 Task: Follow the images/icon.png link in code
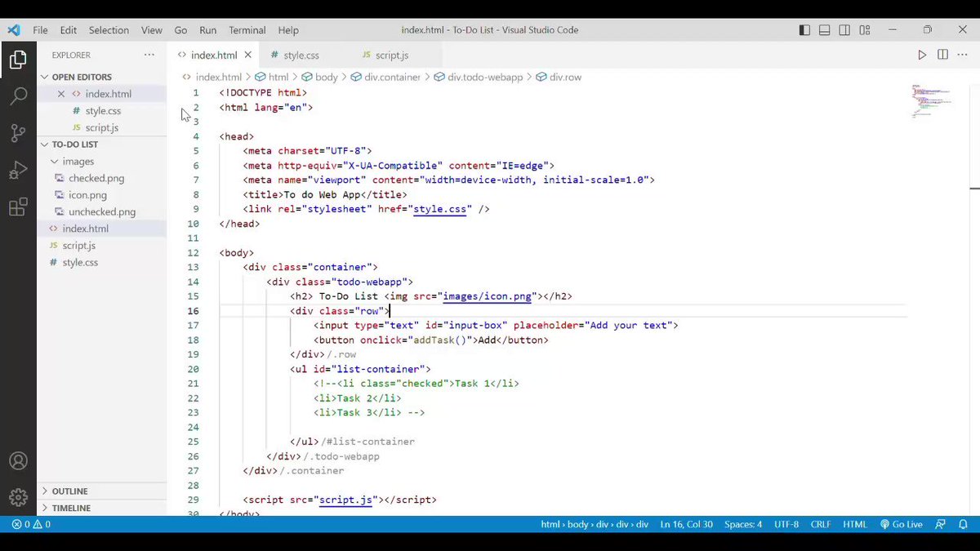pos(488,296)
